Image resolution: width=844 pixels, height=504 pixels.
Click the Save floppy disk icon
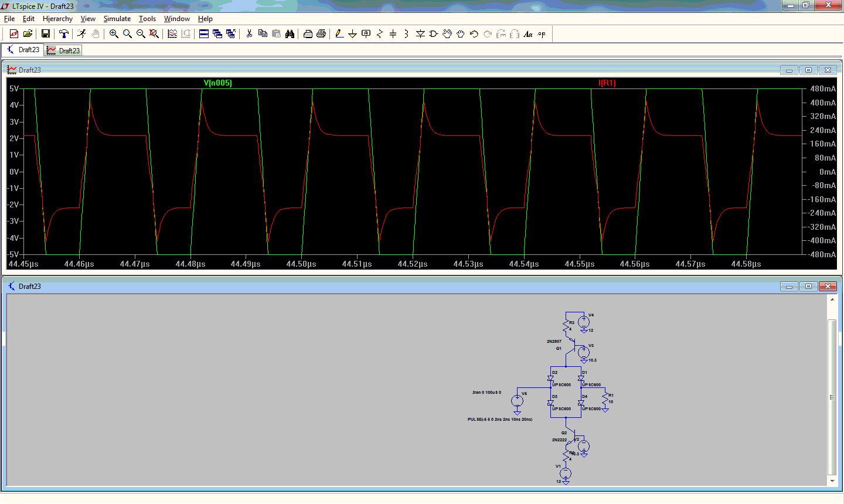(x=45, y=34)
